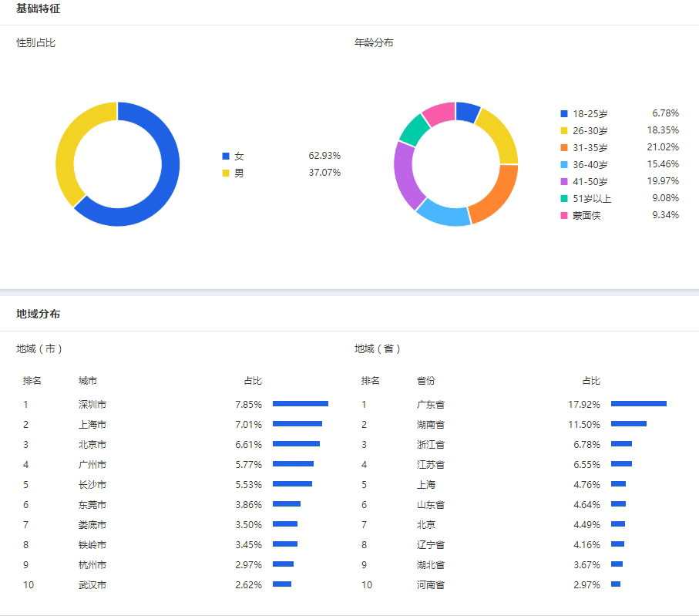The image size is (699, 616).
Task: Select 广东省 in the province ranking
Action: [x=430, y=404]
